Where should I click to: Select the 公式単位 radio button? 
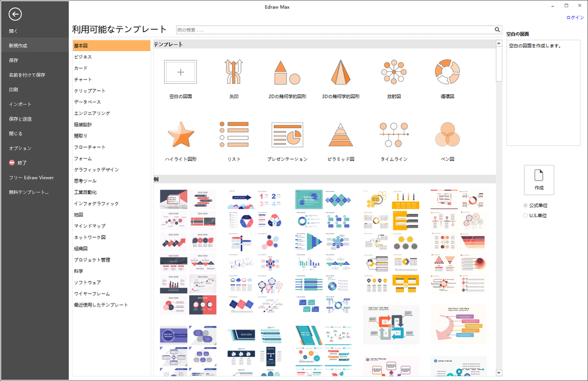tap(525, 205)
